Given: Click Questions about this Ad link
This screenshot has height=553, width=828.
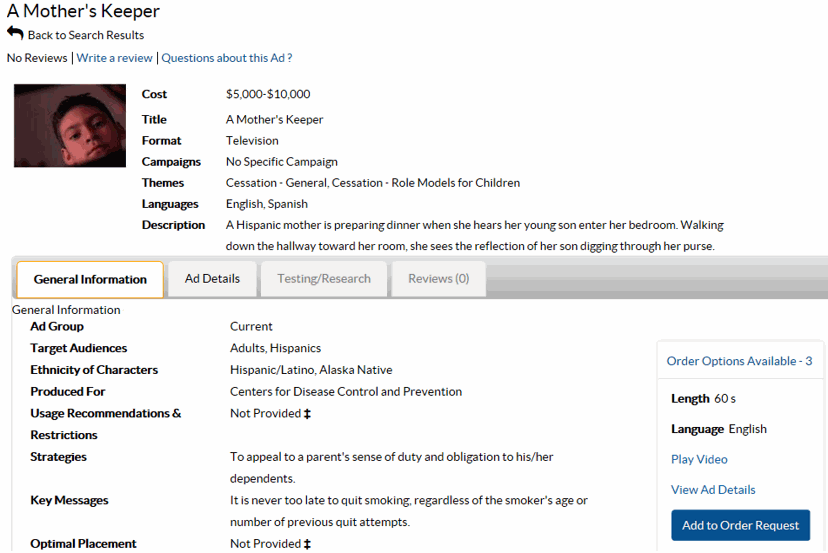Looking at the screenshot, I should tap(226, 58).
